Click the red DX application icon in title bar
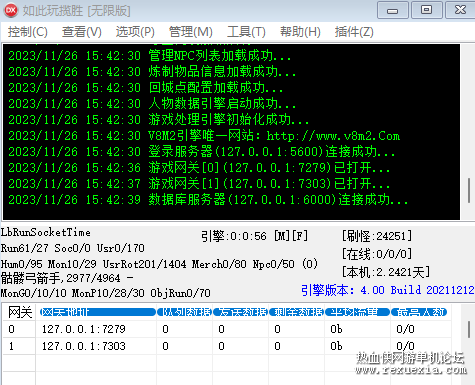The image size is (475, 385). [11, 10]
